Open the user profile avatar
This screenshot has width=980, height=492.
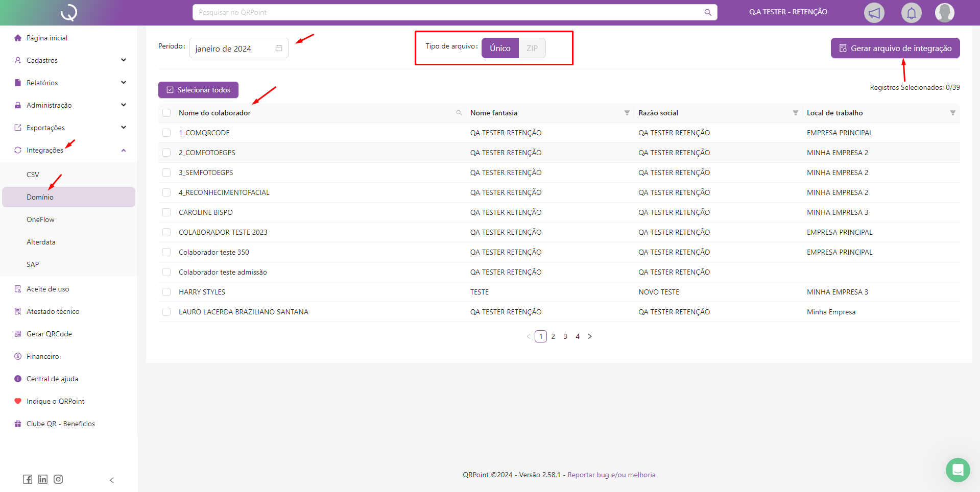coord(944,13)
